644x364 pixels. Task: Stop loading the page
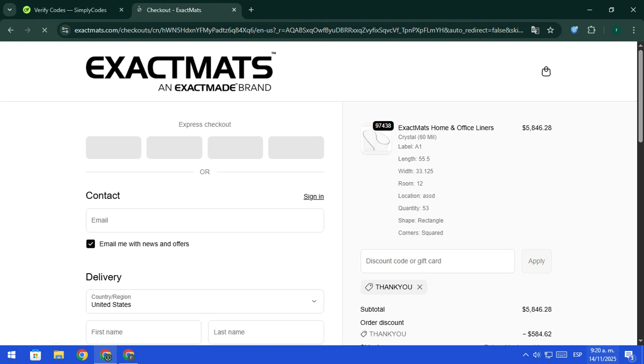pos(44,30)
